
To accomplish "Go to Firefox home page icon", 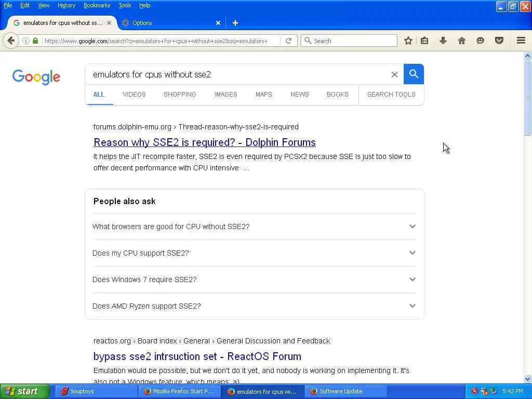I will [x=461, y=41].
